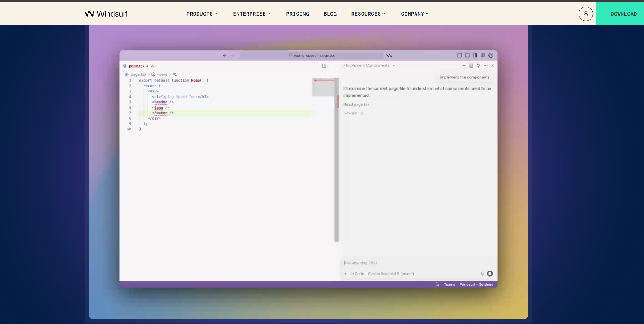Open the Claude Sonnet 4.5 model selector
This screenshot has width=644, height=324.
coord(391,274)
